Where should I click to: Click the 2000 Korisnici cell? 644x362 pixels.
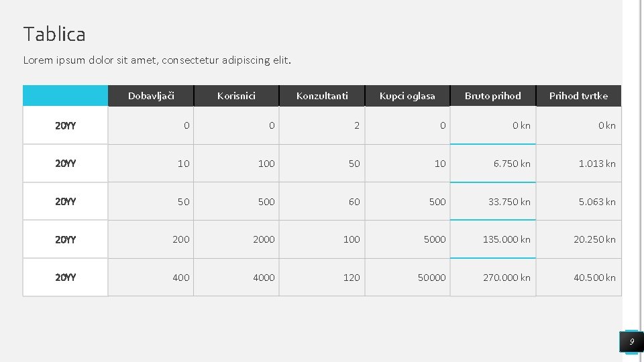(x=264, y=239)
